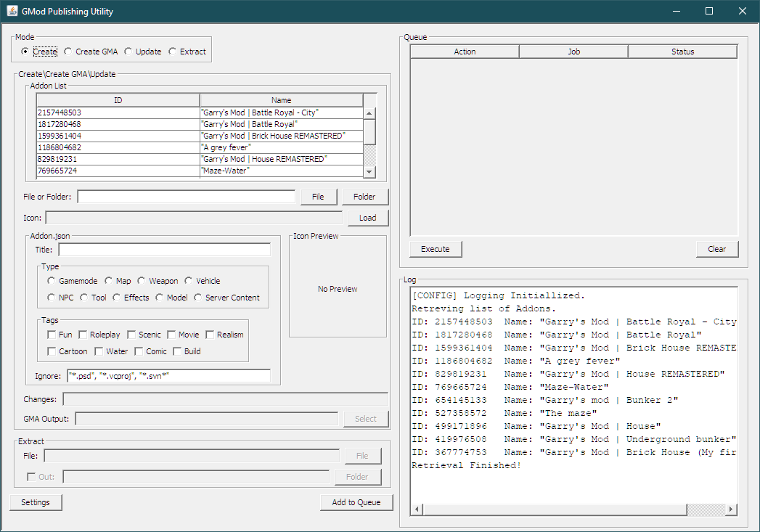Click the Load icon button
The image size is (760, 532).
coord(368,218)
